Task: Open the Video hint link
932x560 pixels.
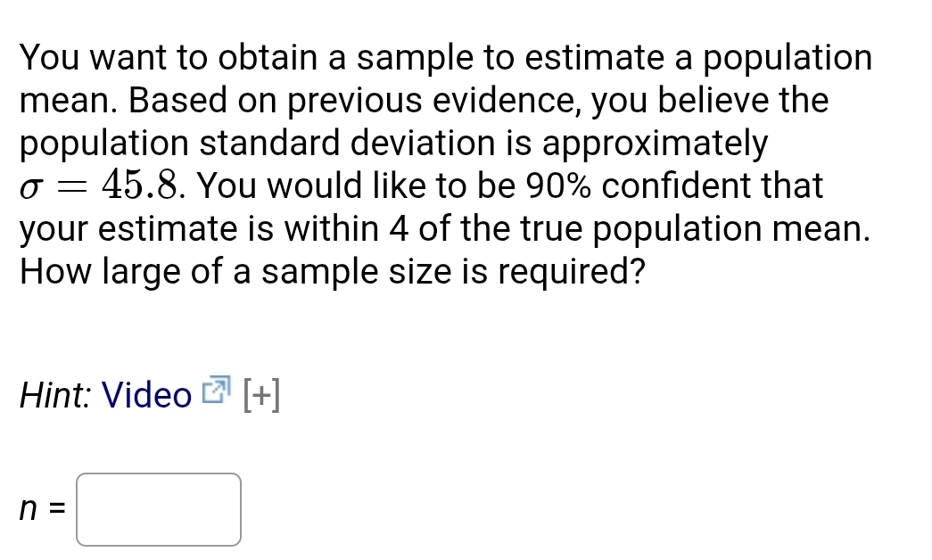Action: pyautogui.click(x=146, y=395)
